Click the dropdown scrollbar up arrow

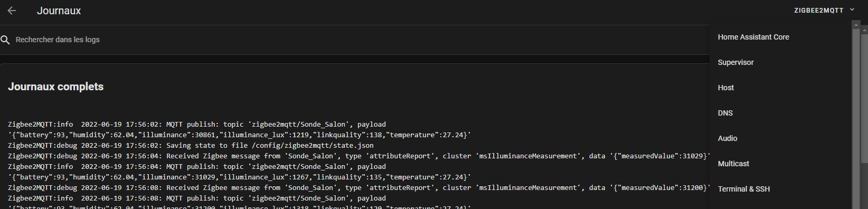coord(856,24)
